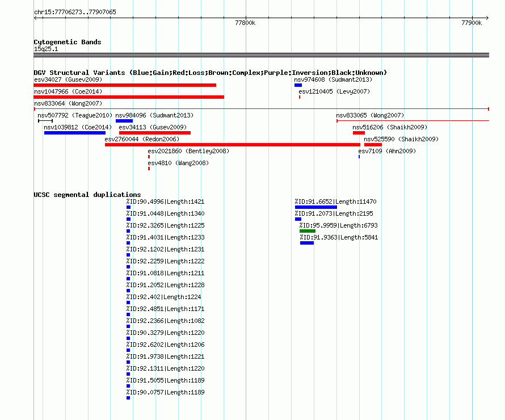The image size is (505, 420).
Task: Click the esv34027 (Gusev2009) red loss bar
Action: pyautogui.click(x=125, y=85)
